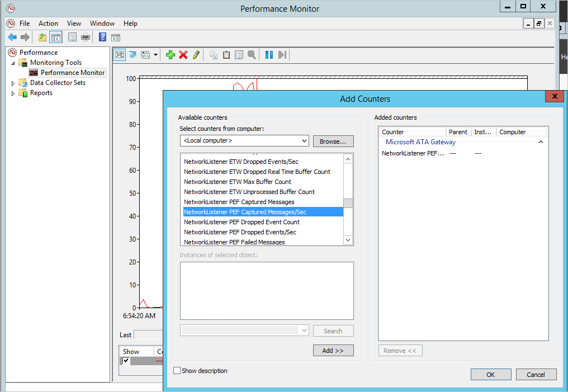Click the Microsoft ATA Gateway group label
The image size is (568, 392).
pyautogui.click(x=420, y=142)
